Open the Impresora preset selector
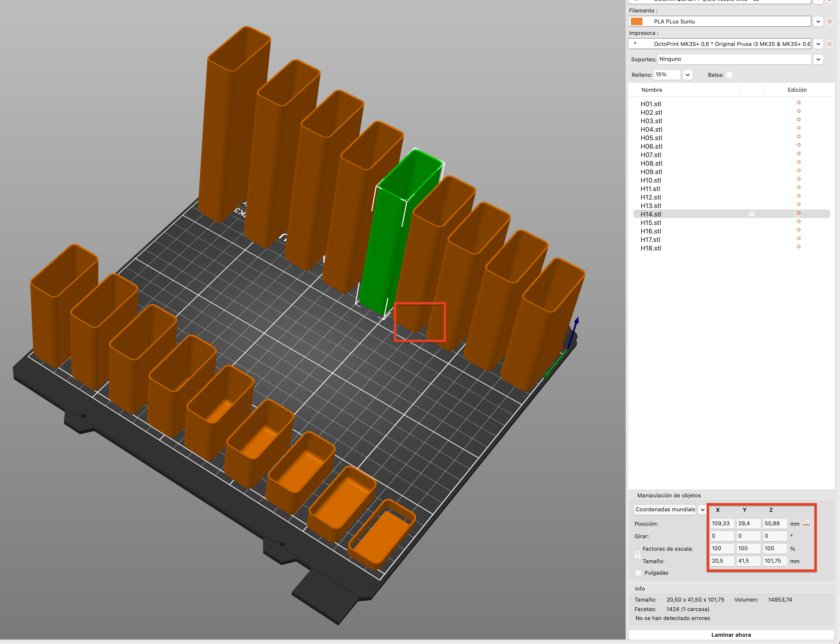Viewport: 840px width, 644px height. point(819,44)
